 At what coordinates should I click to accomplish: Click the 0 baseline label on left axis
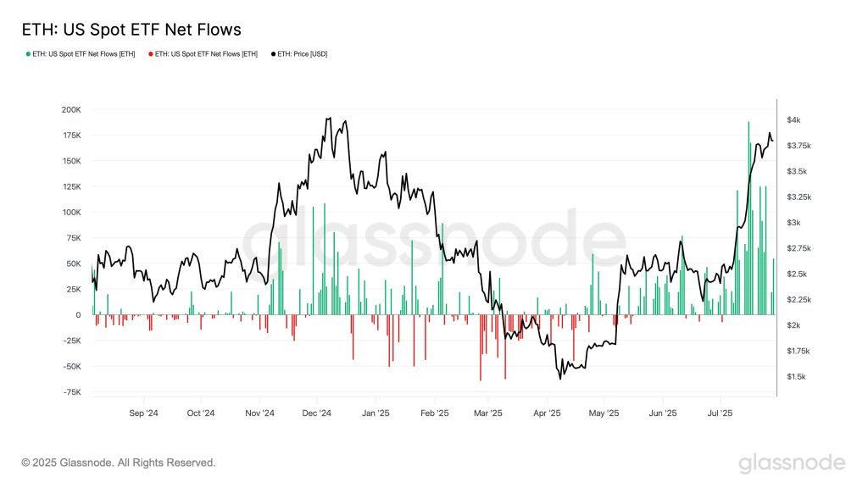coord(79,315)
